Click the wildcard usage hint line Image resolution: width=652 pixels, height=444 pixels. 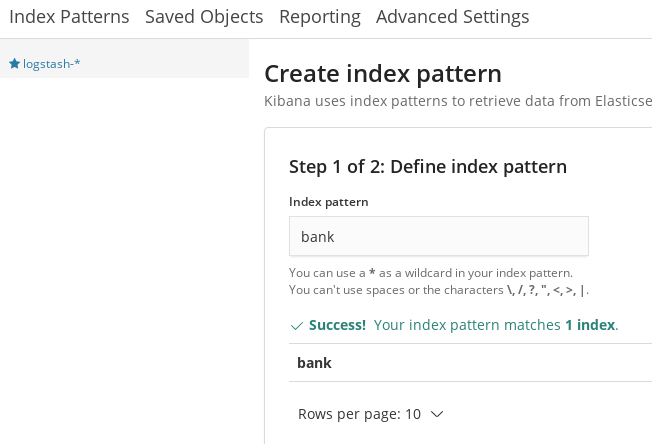coord(431,273)
